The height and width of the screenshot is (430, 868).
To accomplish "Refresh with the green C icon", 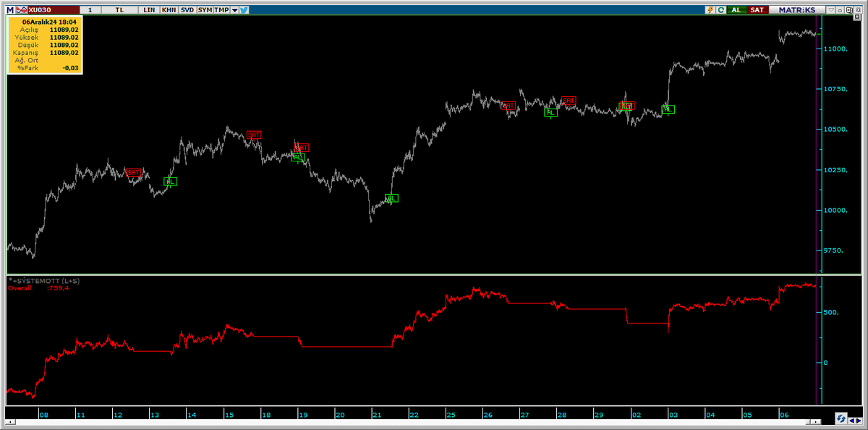I will (721, 10).
